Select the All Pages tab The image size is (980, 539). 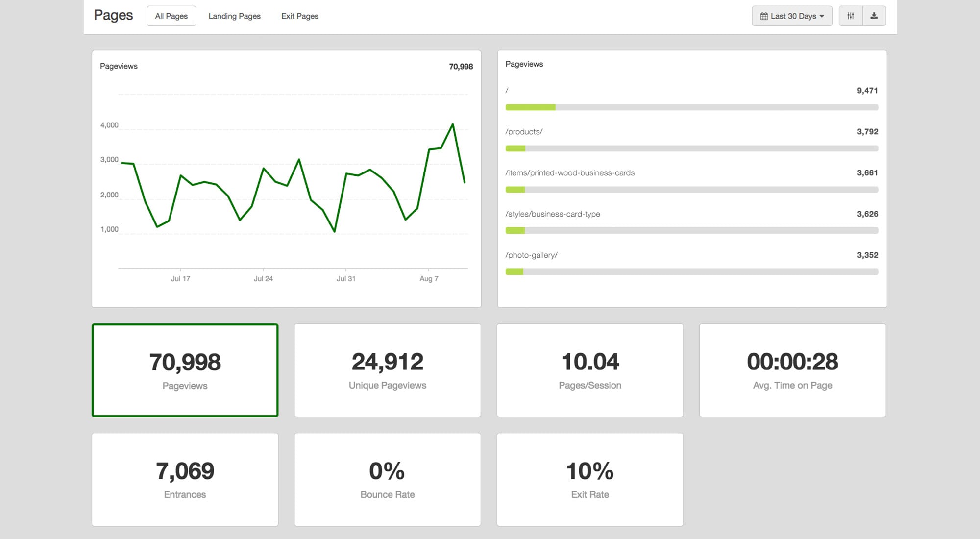click(171, 16)
